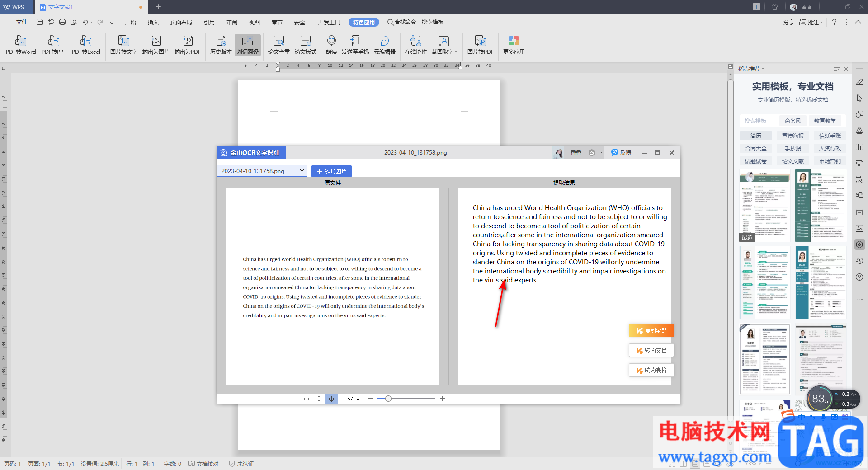
Task: Switch to the 开发工具 ribbon tab
Action: tap(329, 22)
